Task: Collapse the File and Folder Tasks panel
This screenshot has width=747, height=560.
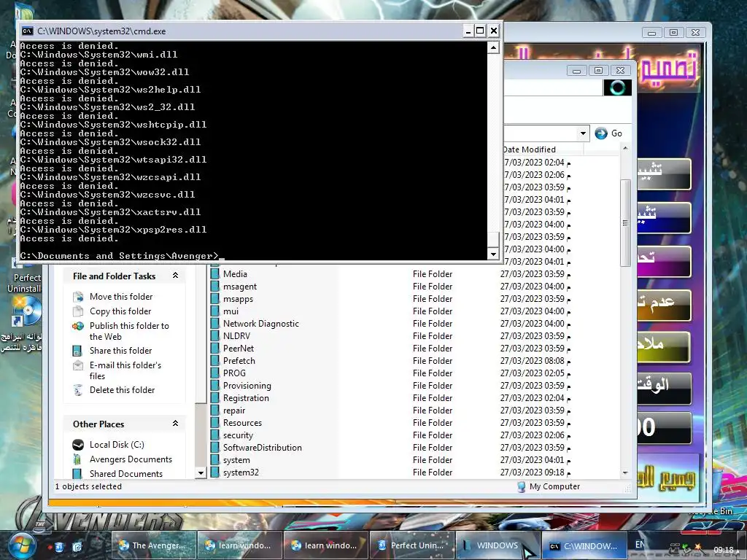Action: [175, 276]
